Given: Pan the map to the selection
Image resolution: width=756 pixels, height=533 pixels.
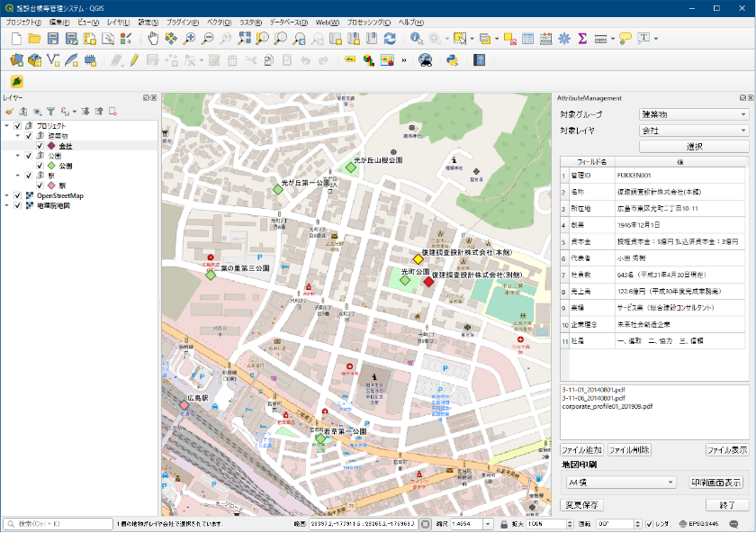Looking at the screenshot, I should 171,39.
